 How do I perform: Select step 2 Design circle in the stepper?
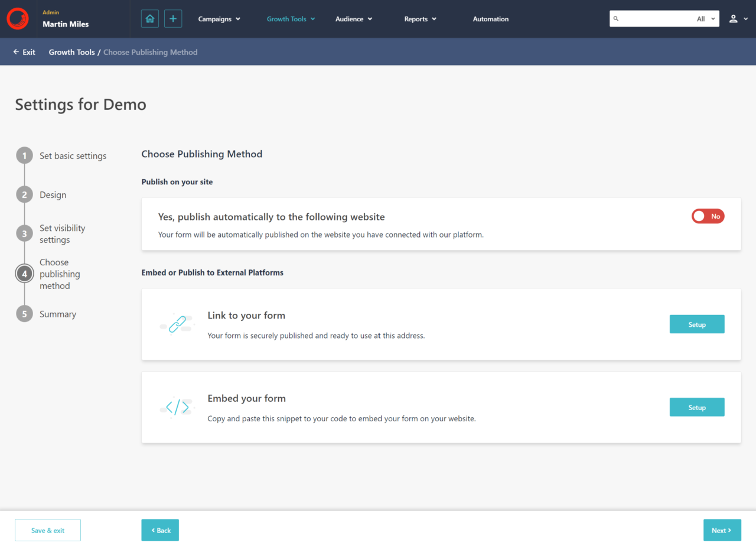point(24,194)
